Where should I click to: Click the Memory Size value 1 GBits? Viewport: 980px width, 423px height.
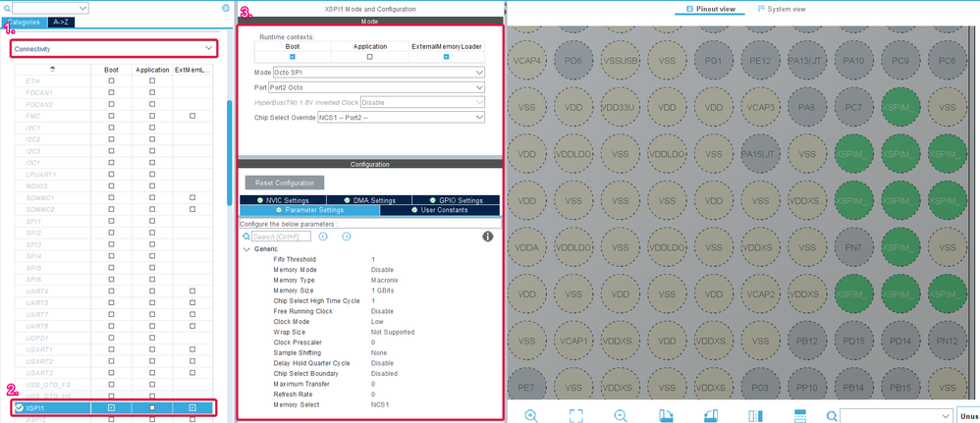click(x=383, y=291)
